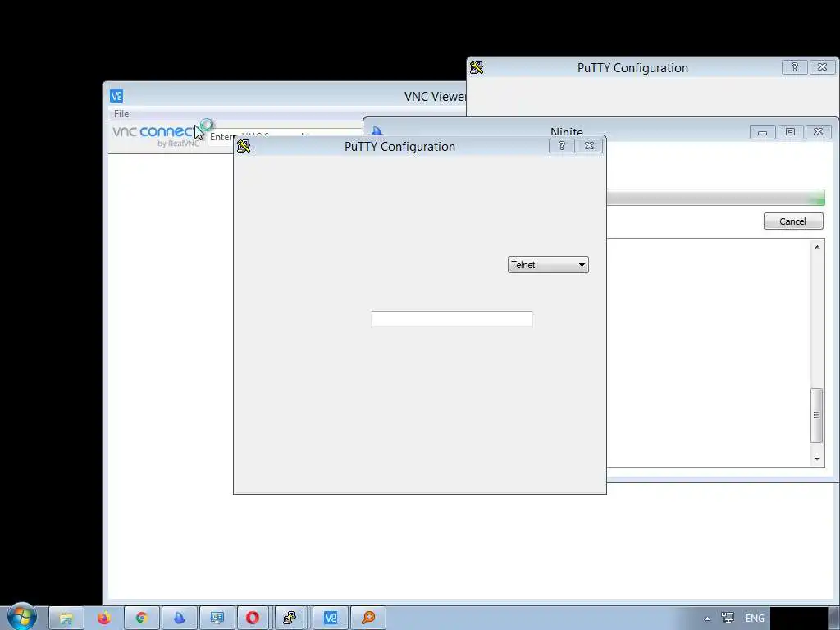Open the Telnet connection type dropdown

click(547, 265)
